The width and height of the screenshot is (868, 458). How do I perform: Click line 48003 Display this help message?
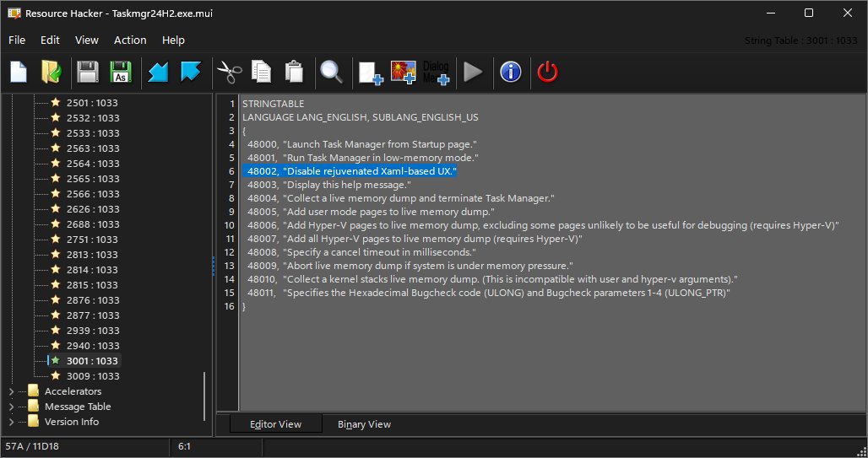tap(328, 185)
